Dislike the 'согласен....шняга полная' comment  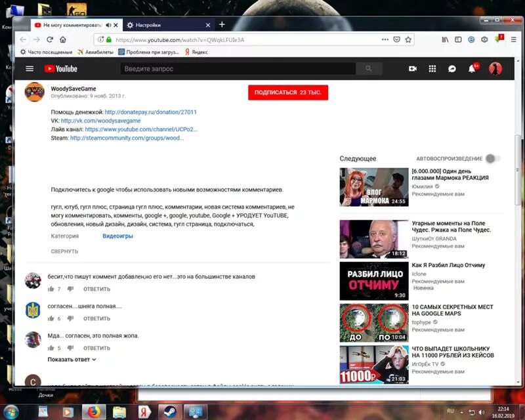click(x=70, y=318)
